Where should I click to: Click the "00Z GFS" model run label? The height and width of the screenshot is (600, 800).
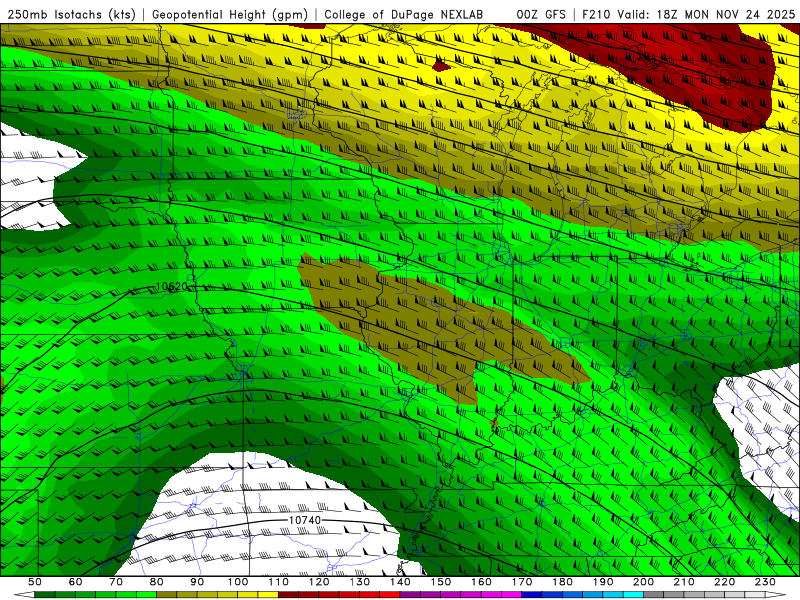pos(541,14)
